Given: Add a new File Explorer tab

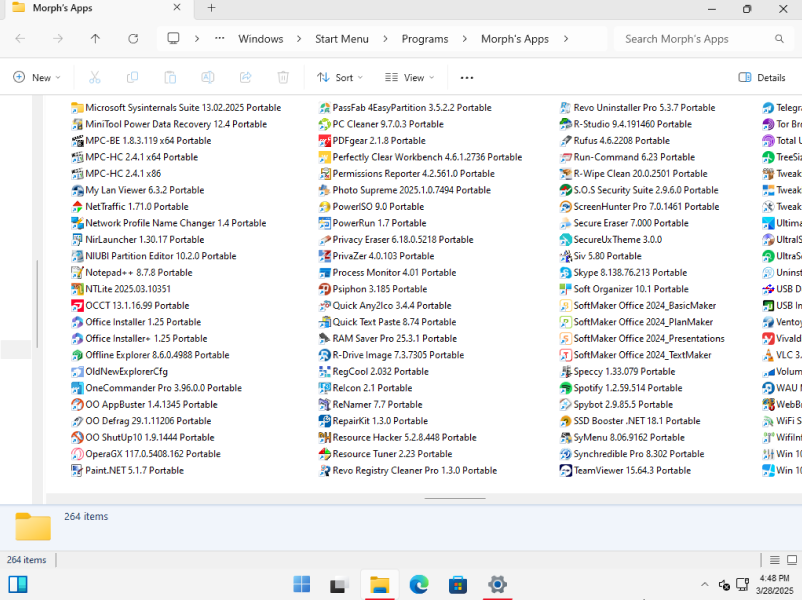Looking at the screenshot, I should click(211, 8).
